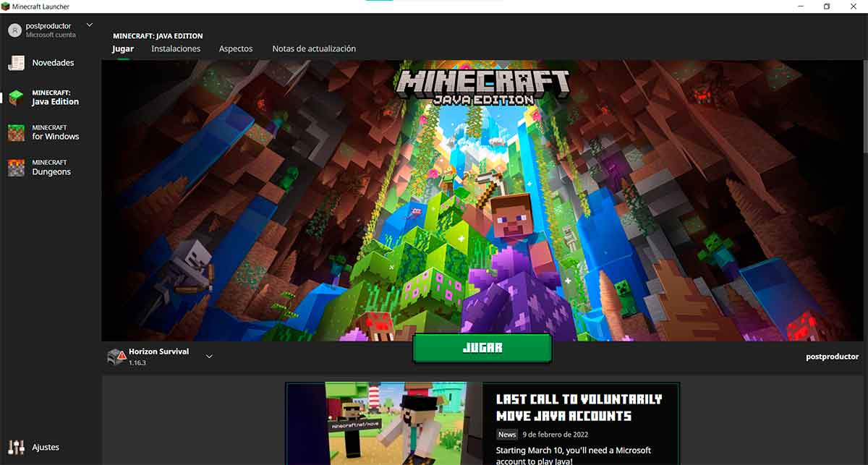
Task: Select the Java Edition grass block icon
Action: coord(16,98)
